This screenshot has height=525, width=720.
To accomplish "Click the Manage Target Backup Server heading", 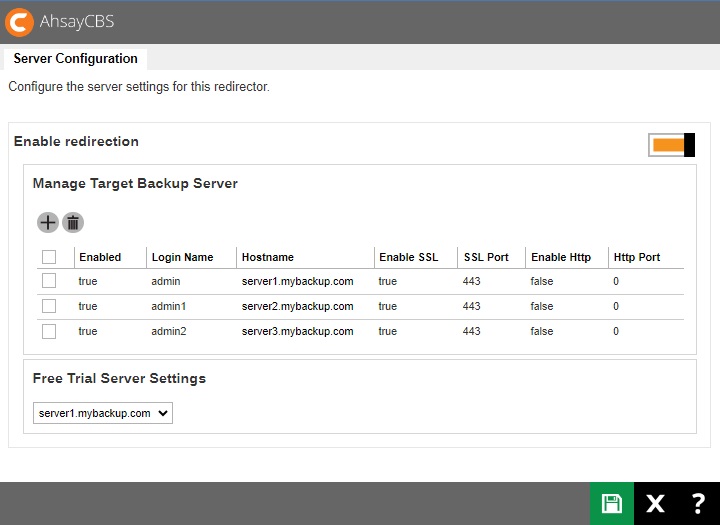I will point(135,183).
